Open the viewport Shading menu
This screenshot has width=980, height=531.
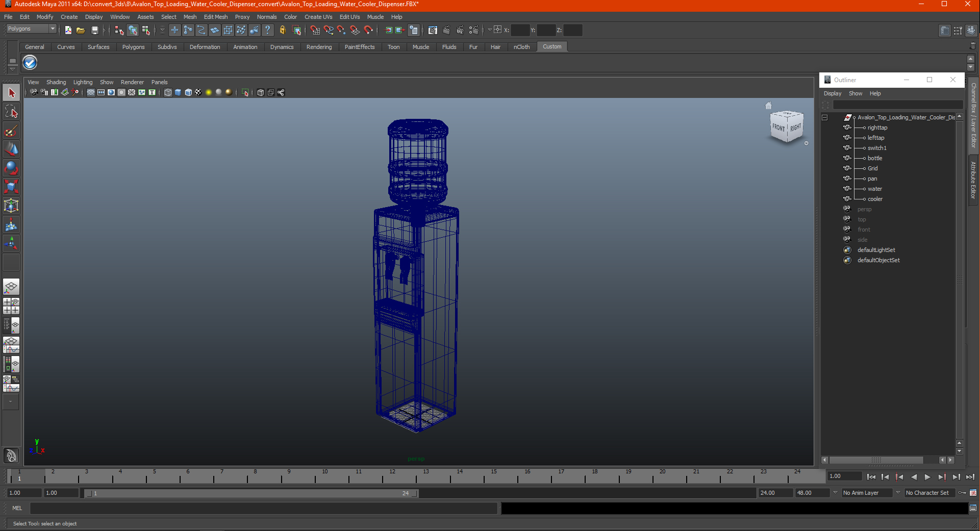click(x=56, y=82)
